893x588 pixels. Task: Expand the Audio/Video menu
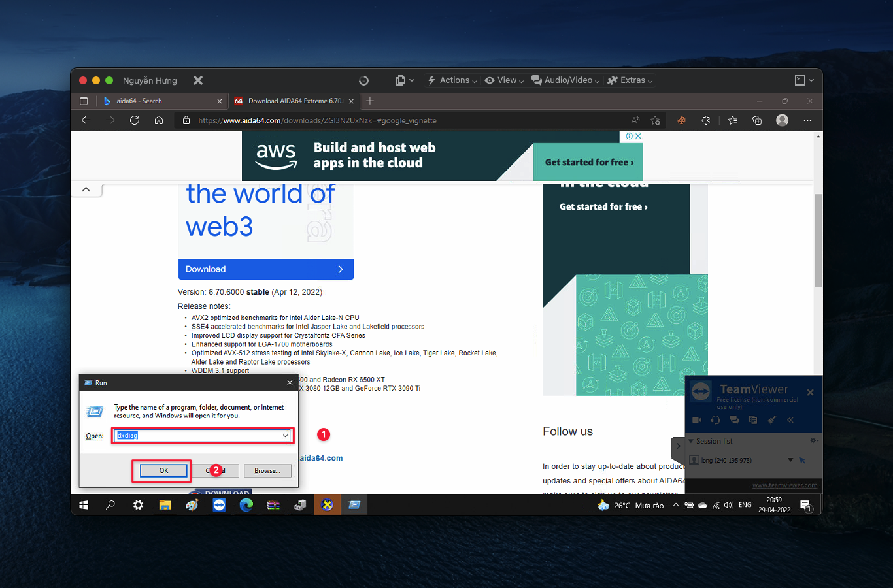[x=566, y=80]
